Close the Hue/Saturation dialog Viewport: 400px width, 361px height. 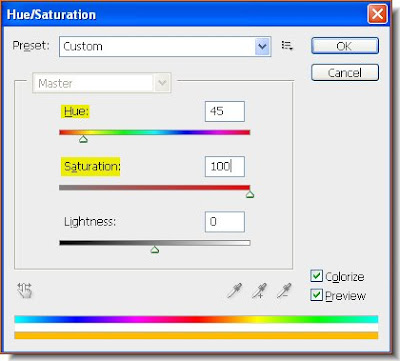377,14
